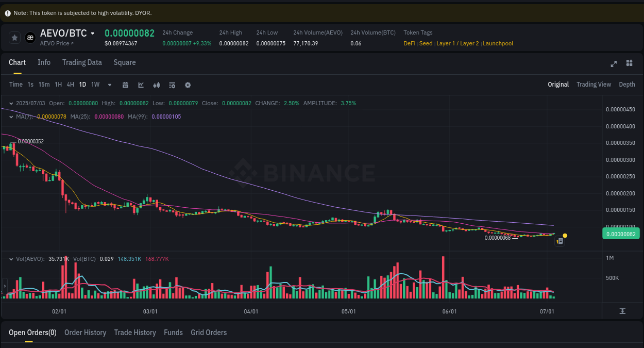The image size is (644, 348).
Task: Open the chart settings gear
Action: (x=188, y=85)
